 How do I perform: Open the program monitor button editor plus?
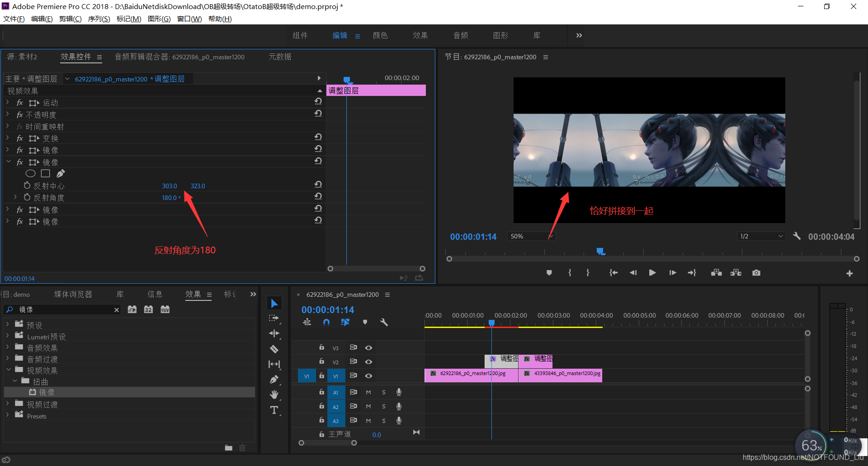[849, 273]
